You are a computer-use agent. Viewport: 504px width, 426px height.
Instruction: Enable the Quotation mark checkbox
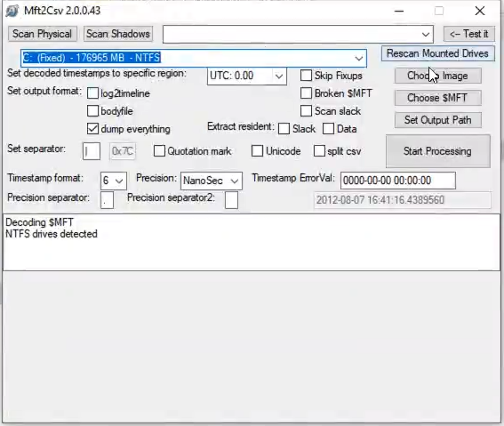(x=159, y=151)
